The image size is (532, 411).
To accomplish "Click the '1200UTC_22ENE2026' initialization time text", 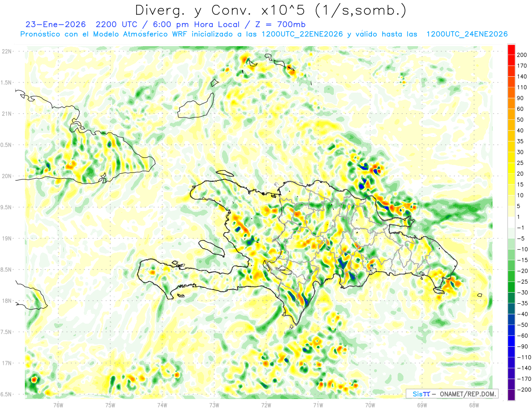I will coord(301,34).
